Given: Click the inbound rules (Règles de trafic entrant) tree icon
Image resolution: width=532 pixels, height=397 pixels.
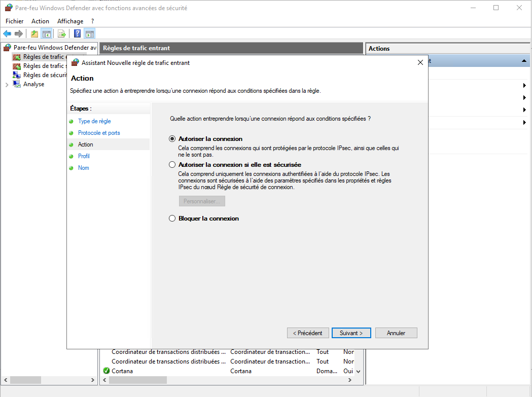Looking at the screenshot, I should point(17,57).
